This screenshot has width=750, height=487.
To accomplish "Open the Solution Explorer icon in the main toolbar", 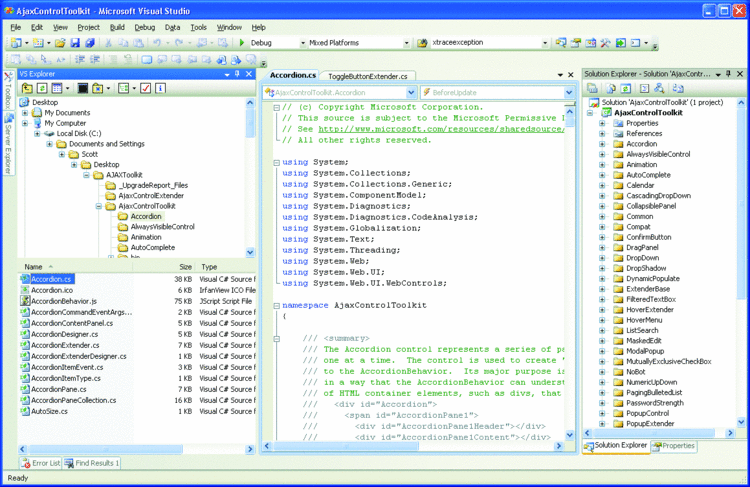I will point(561,43).
